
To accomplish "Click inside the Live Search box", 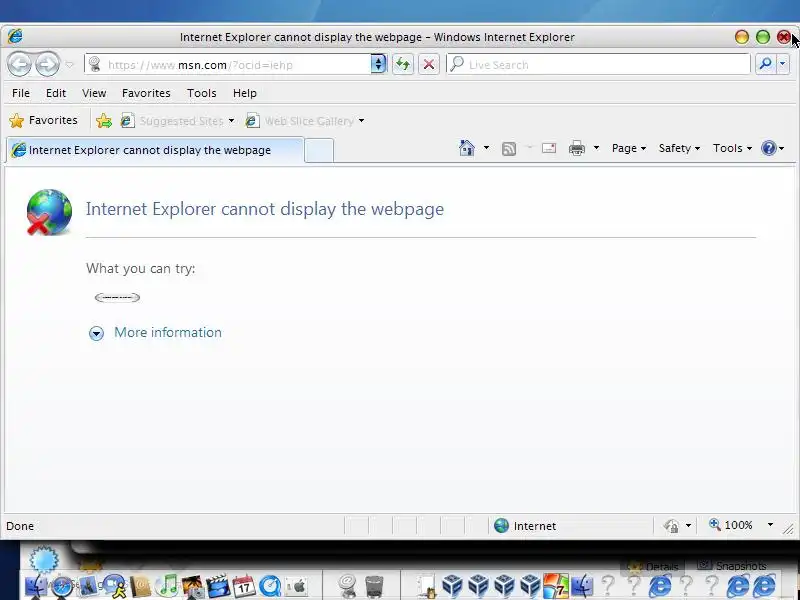I will [x=598, y=64].
